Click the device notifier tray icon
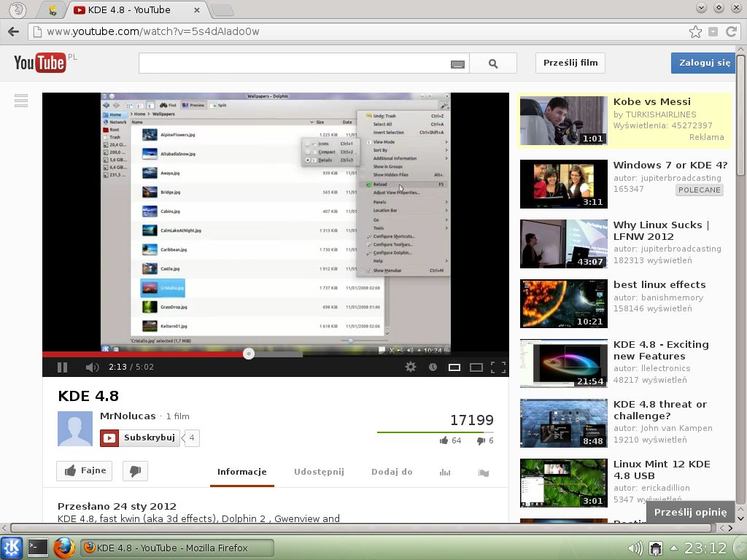Image resolution: width=747 pixels, height=560 pixels. coord(656,548)
